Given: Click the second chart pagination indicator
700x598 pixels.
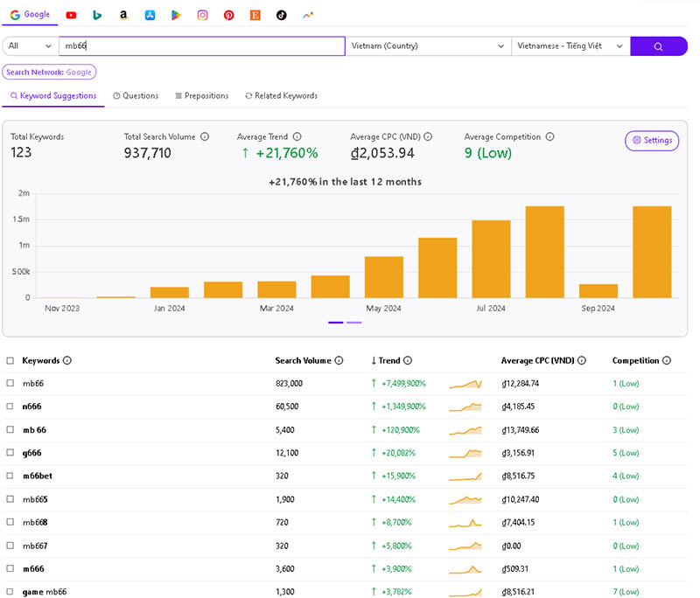Looking at the screenshot, I should coord(354,323).
